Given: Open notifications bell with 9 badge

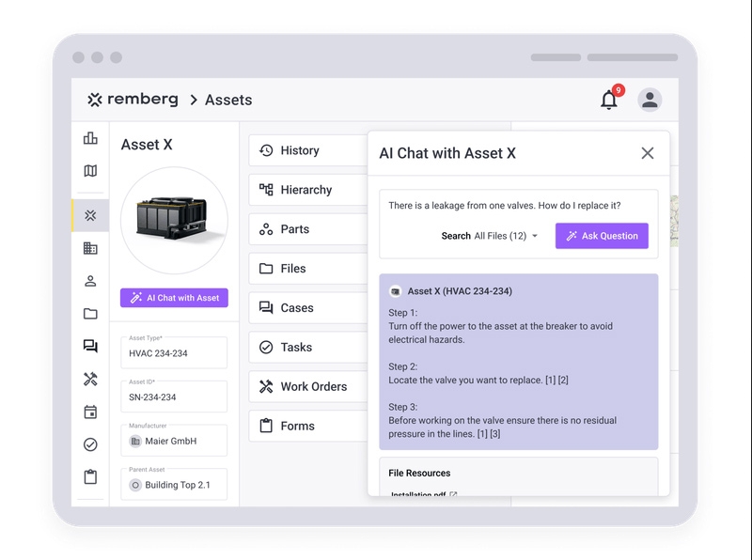Looking at the screenshot, I should coord(609,100).
